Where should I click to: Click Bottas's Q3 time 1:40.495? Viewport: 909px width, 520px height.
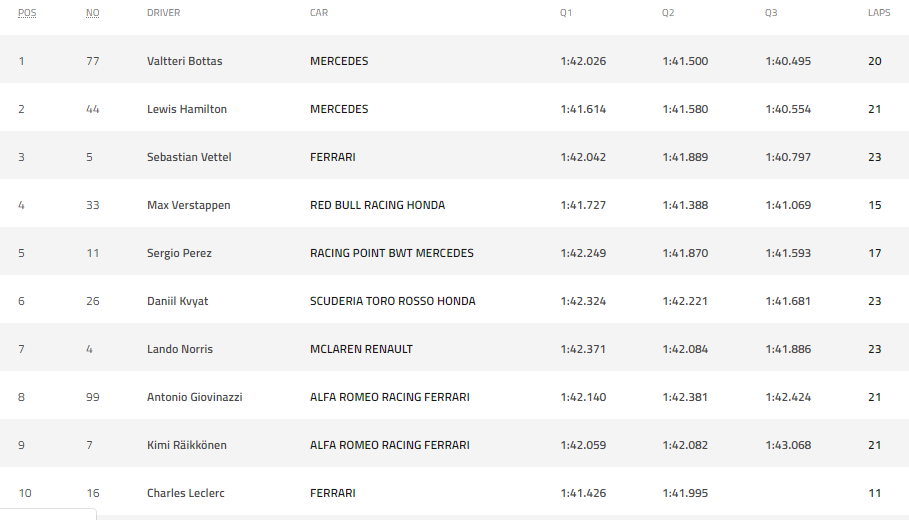(x=788, y=61)
